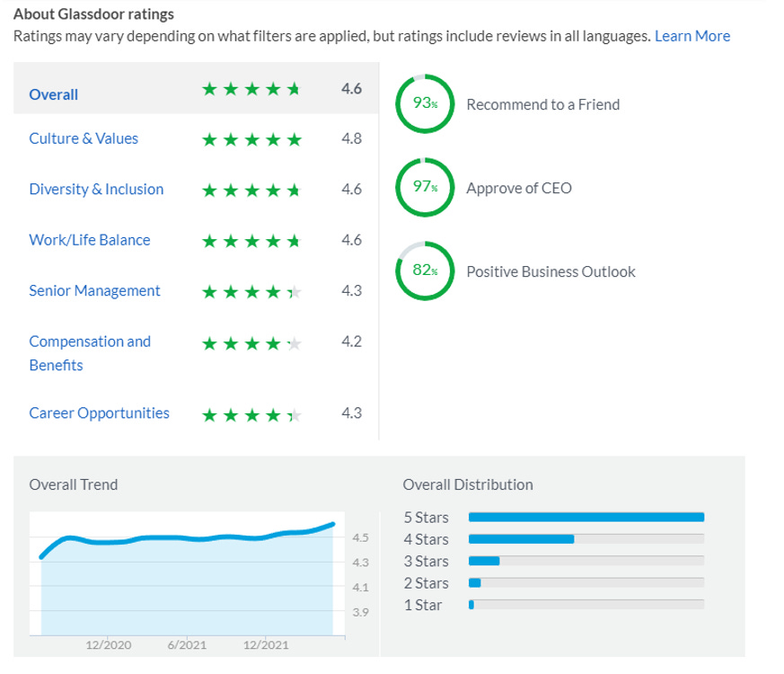This screenshot has width=784, height=674.
Task: Click the Approve of CEO text
Action: pyautogui.click(x=519, y=188)
